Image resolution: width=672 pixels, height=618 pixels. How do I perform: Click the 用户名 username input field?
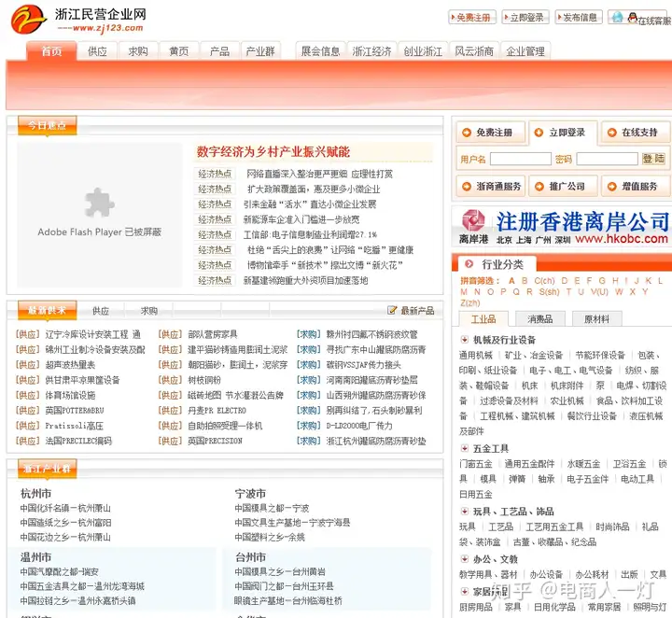point(520,159)
